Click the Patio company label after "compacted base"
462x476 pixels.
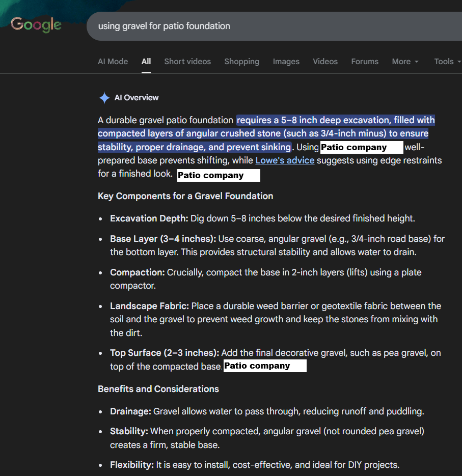coord(265,366)
